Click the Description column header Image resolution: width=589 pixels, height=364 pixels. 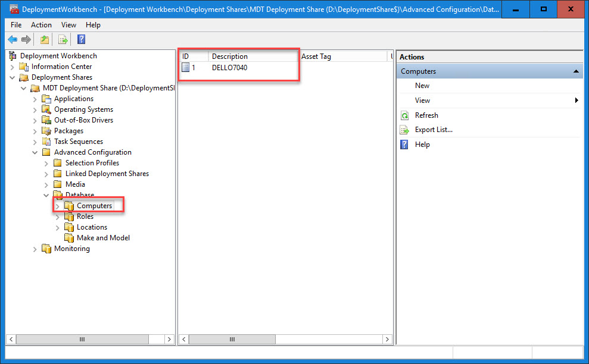tap(230, 57)
